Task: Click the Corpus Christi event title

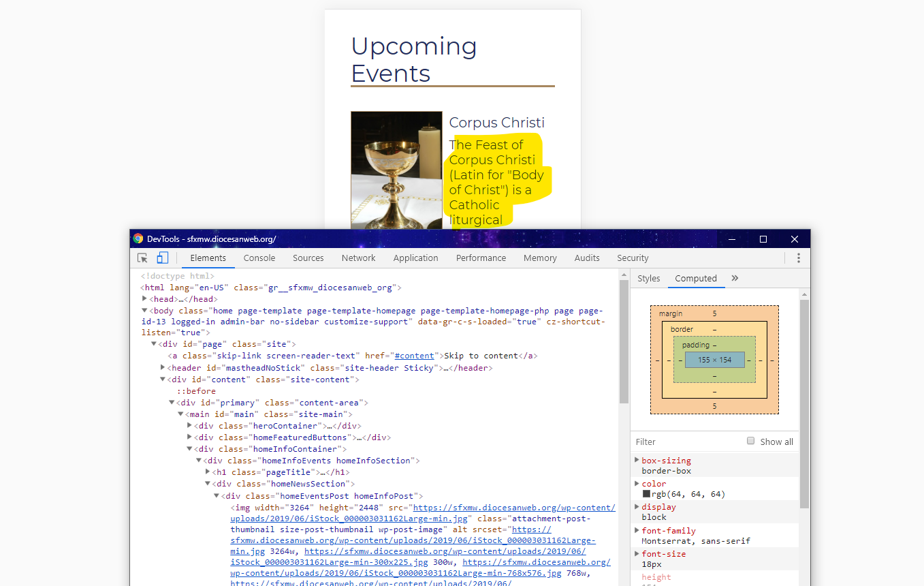Action: (496, 123)
